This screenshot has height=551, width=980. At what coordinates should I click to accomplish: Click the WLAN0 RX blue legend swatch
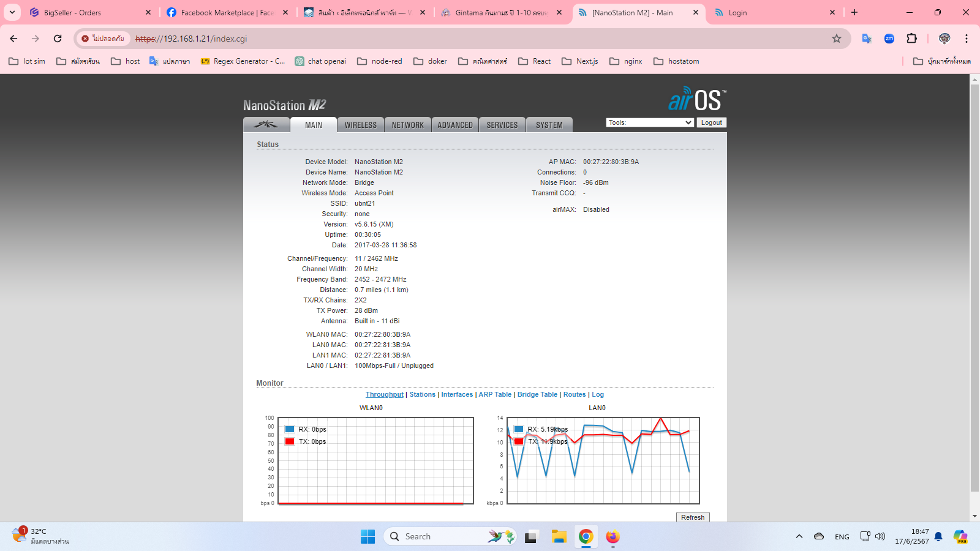(290, 429)
